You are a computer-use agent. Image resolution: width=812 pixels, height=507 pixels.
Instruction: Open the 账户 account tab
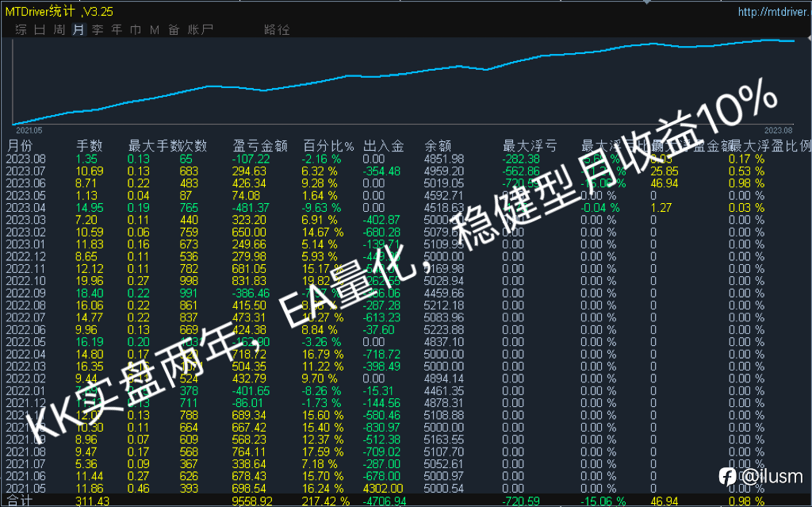tap(201, 29)
